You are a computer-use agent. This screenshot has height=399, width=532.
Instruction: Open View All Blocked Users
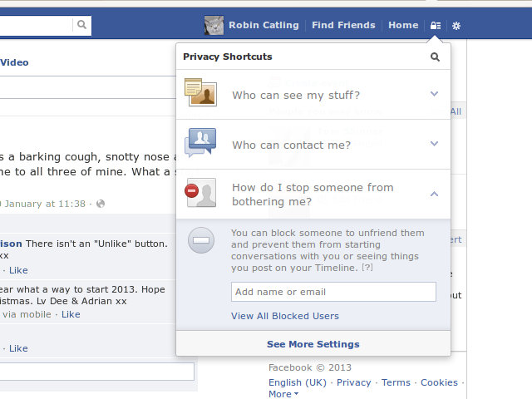pyautogui.click(x=285, y=316)
